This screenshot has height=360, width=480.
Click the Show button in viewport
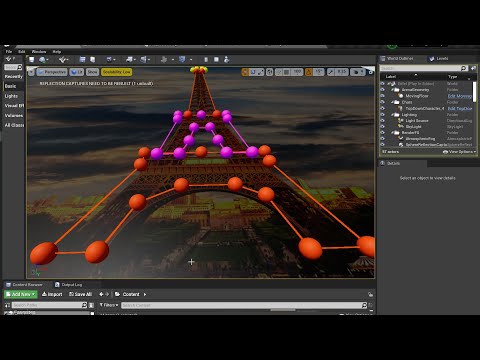tap(92, 72)
